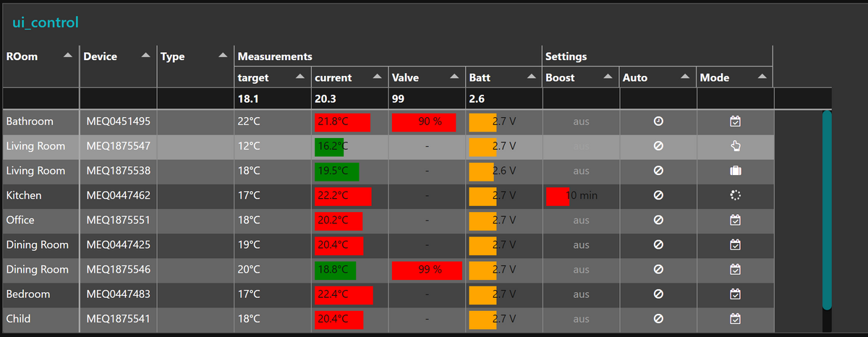
Task: Click the suitcase holiday Mode icon for MEQ1875538
Action: click(x=736, y=171)
